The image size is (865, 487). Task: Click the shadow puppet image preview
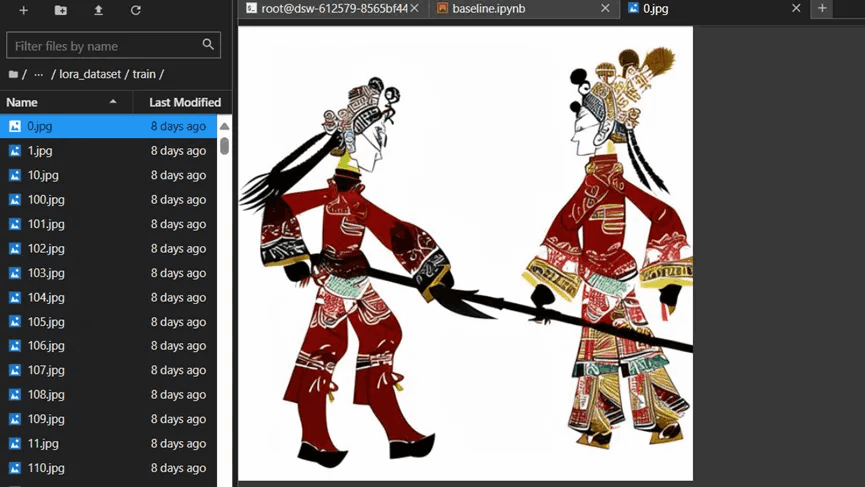tap(466, 254)
